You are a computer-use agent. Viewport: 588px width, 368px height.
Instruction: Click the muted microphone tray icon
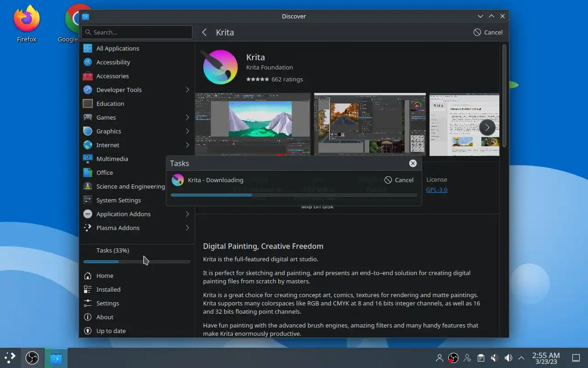(x=494, y=358)
